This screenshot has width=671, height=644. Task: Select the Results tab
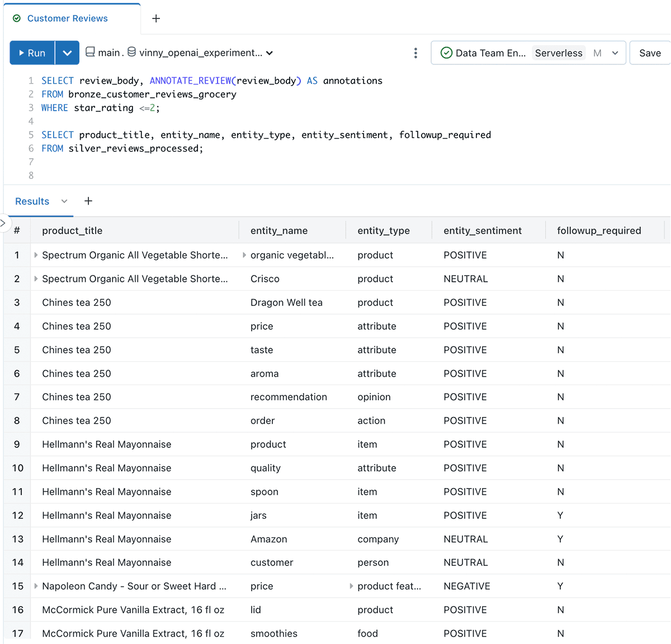pos(32,201)
